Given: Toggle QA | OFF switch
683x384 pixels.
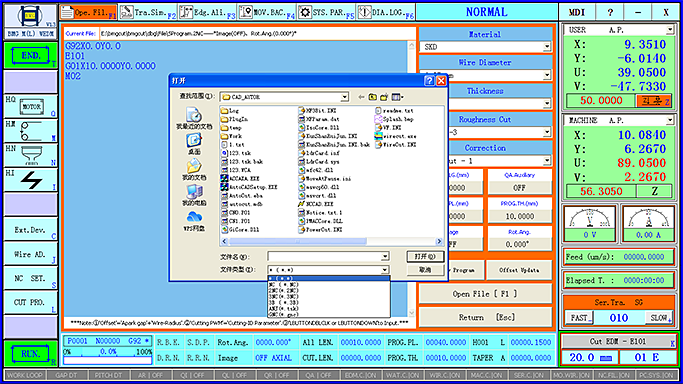Looking at the screenshot, I should pos(319,375).
